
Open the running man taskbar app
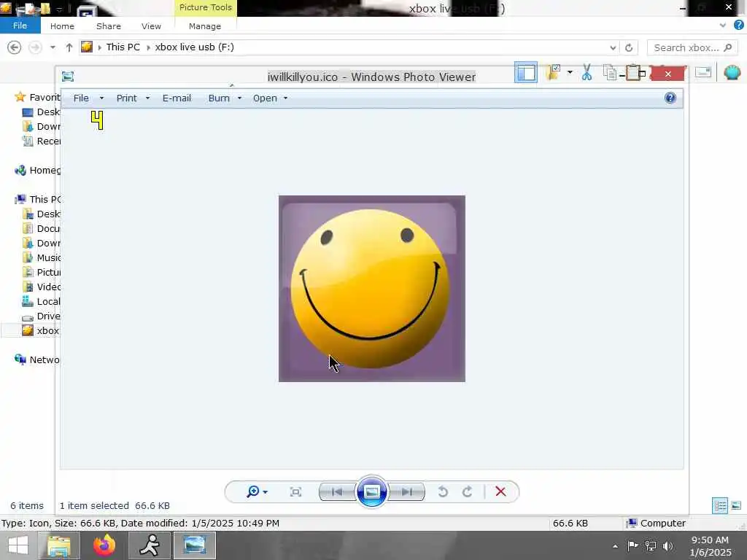[150, 545]
